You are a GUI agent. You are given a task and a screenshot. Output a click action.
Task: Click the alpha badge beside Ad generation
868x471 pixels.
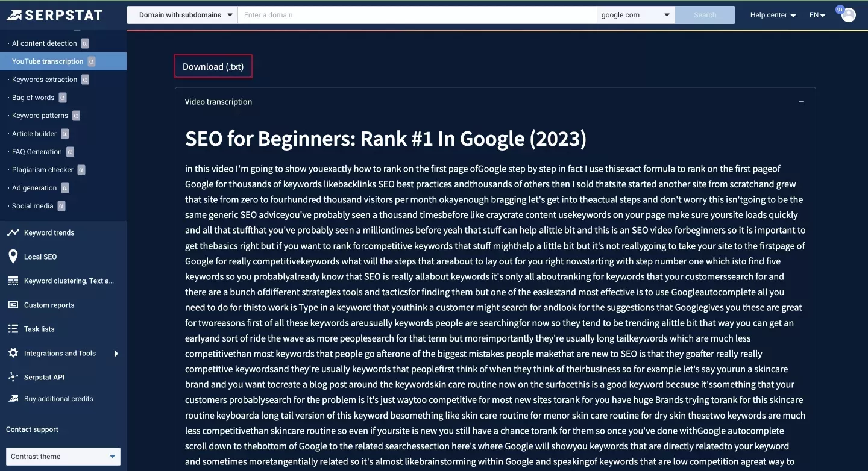tap(64, 188)
